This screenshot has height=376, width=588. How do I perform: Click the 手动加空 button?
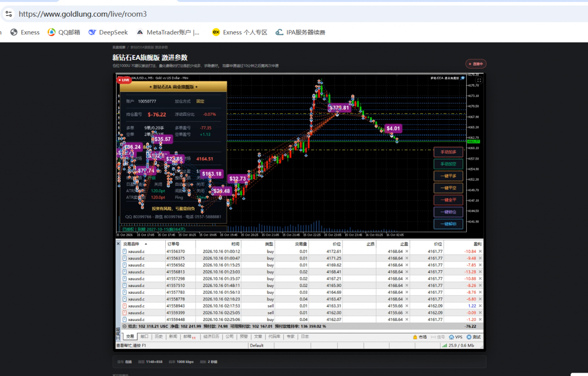pyautogui.click(x=448, y=164)
